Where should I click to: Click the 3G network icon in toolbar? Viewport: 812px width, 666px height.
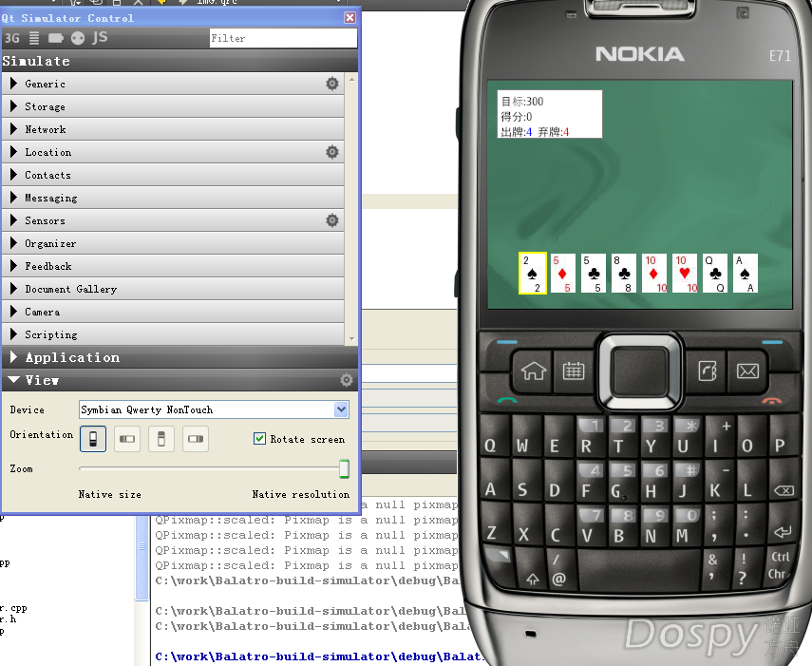12,38
